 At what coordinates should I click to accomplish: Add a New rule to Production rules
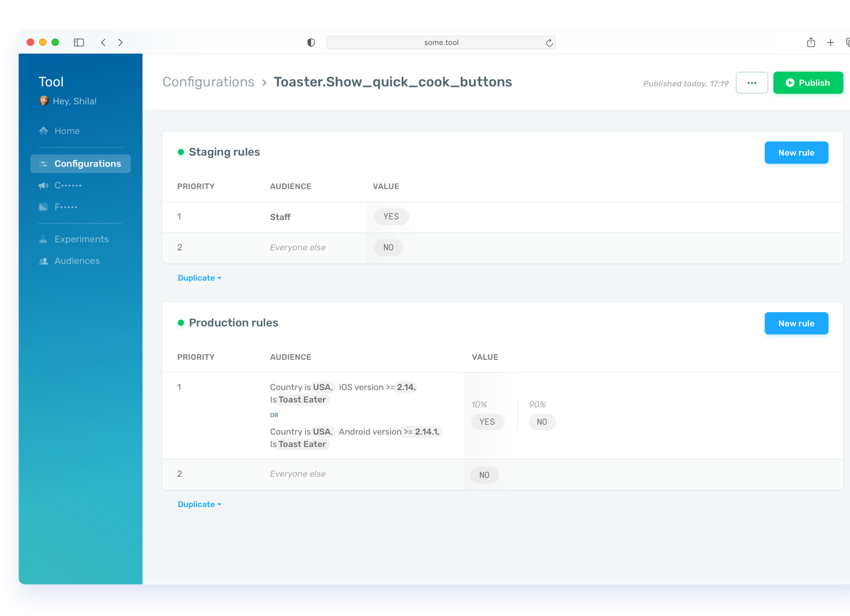pos(796,323)
